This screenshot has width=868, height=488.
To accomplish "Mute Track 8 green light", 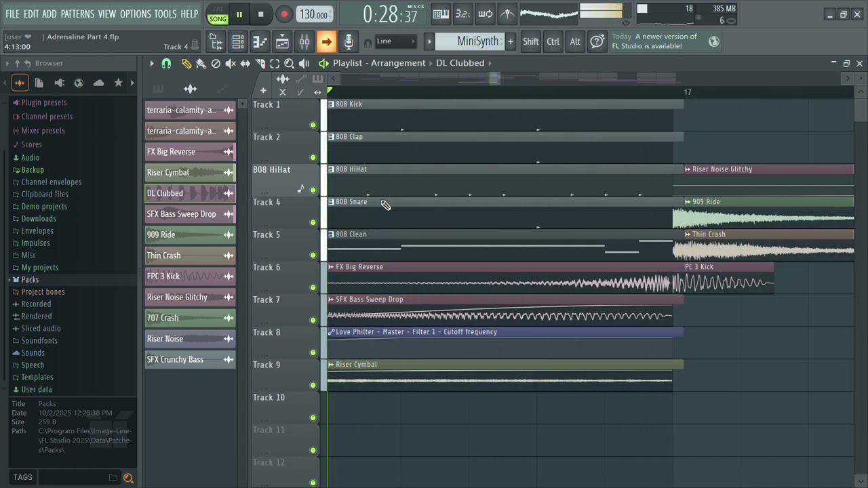I will coord(313,352).
